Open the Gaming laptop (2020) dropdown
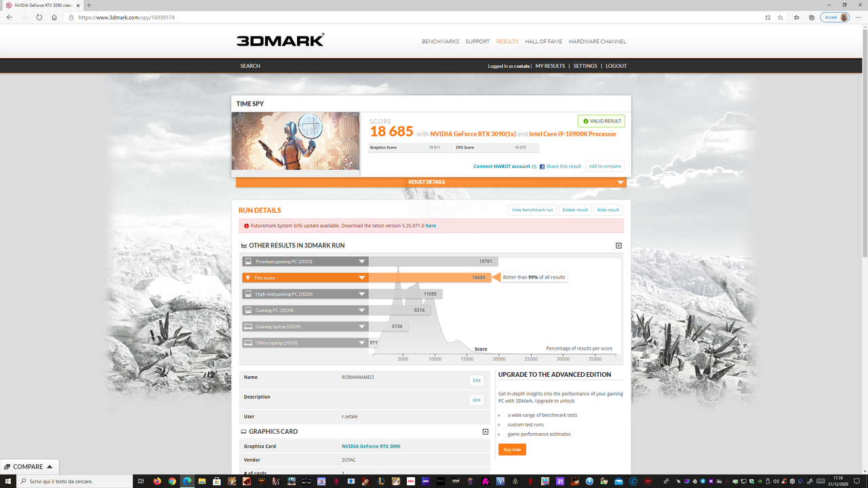Image resolution: width=868 pixels, height=488 pixels. (x=361, y=326)
